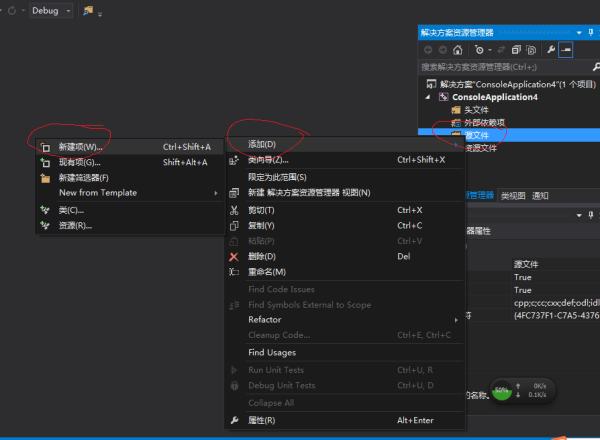Select the 头文件 folder

[476, 110]
